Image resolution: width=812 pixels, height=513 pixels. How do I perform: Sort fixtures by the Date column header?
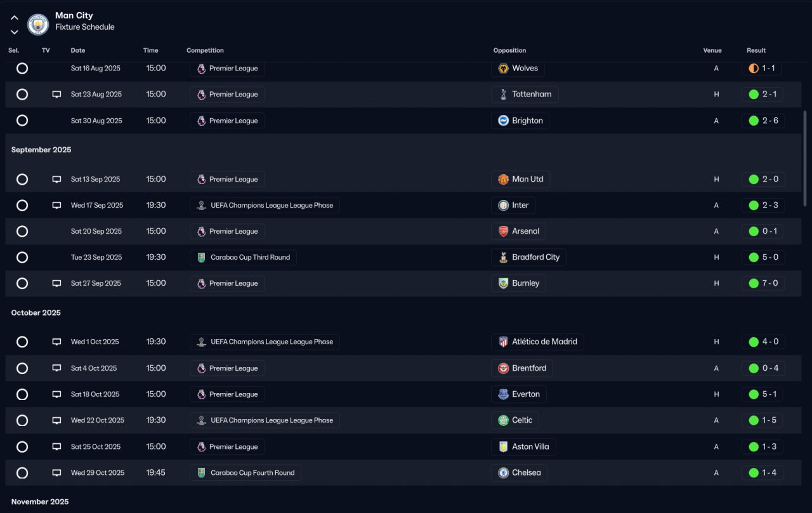tap(78, 50)
